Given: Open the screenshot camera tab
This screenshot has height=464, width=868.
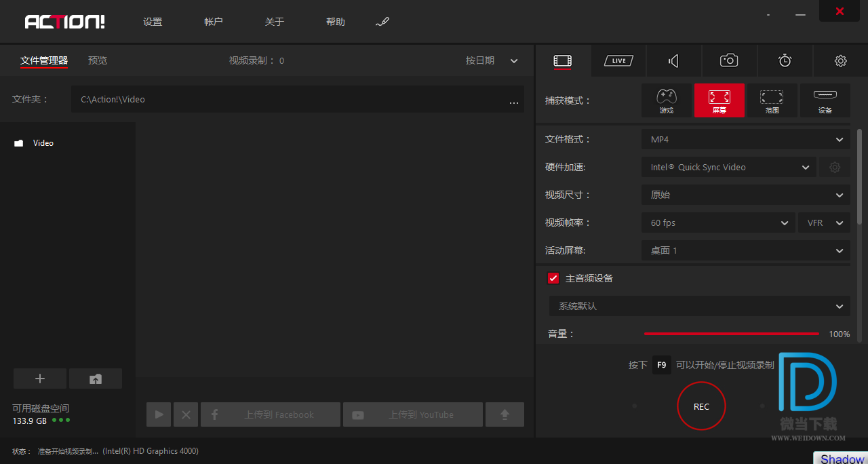Looking at the screenshot, I should click(729, 61).
